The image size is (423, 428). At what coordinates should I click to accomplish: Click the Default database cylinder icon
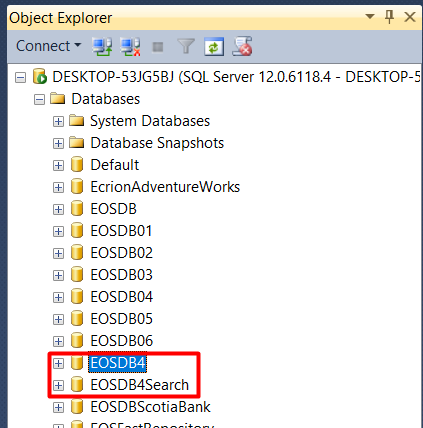77,165
